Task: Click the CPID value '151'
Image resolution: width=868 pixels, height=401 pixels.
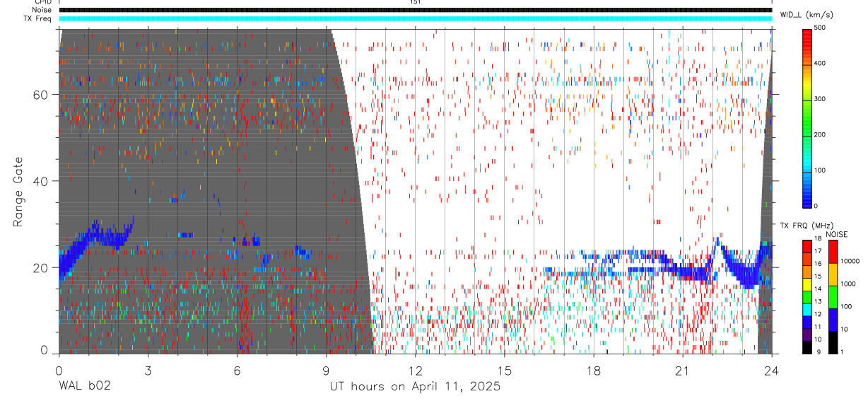Action: pyautogui.click(x=415, y=2)
